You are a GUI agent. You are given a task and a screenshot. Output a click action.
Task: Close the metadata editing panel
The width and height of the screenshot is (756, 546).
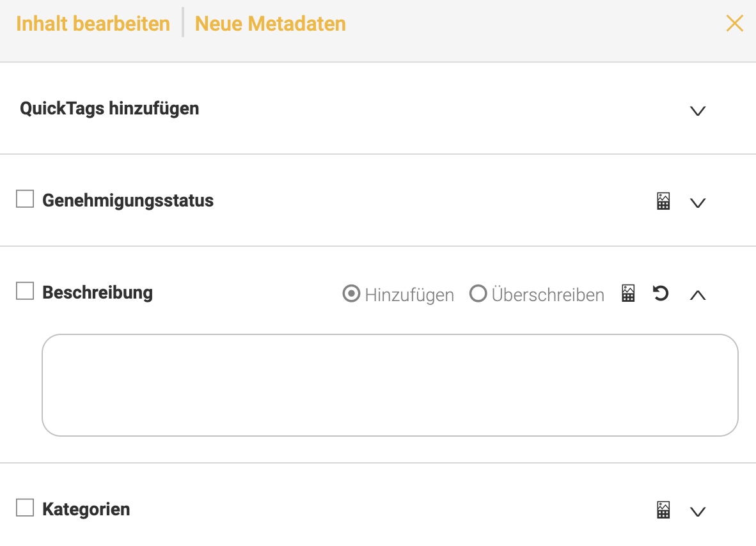pyautogui.click(x=735, y=24)
